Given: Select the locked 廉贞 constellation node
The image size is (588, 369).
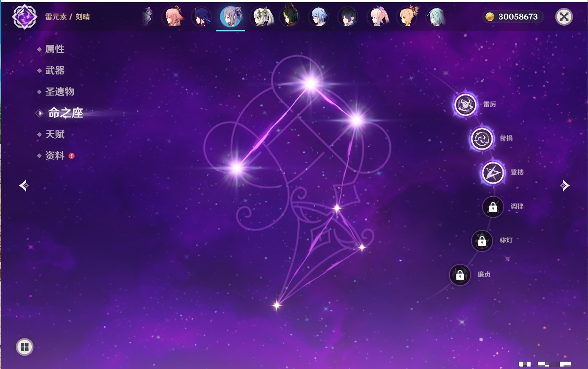Looking at the screenshot, I should (460, 275).
